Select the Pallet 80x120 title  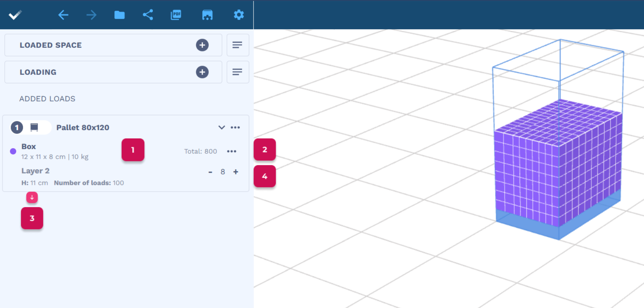pos(83,127)
